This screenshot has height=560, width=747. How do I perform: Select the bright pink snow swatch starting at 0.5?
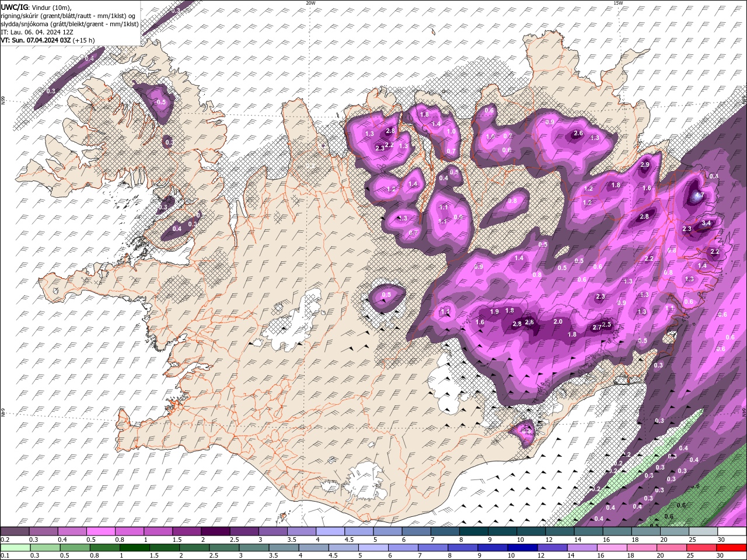coord(100,531)
